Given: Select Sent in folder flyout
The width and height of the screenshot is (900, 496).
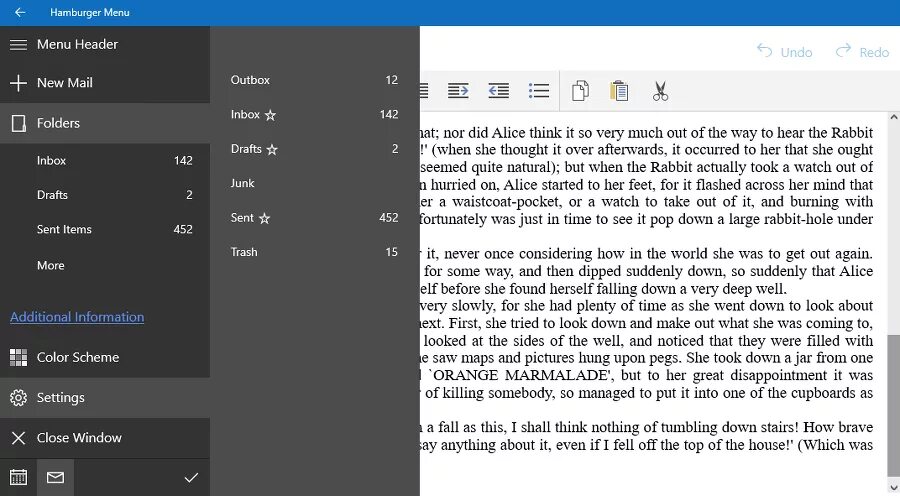Looking at the screenshot, I should 315,218.
